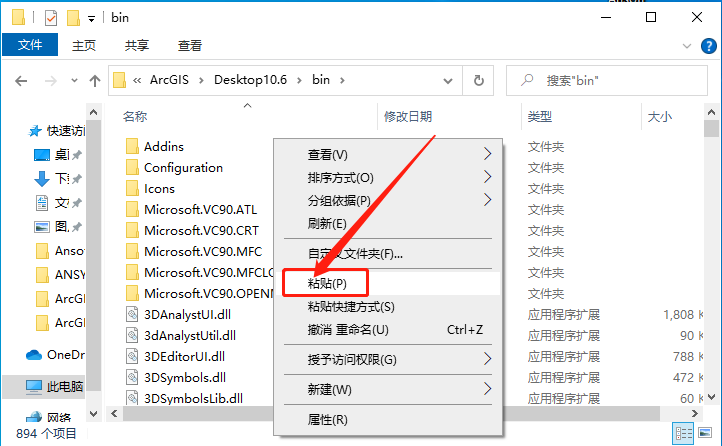Open the customize quick access toolbar dropdown
The height and width of the screenshot is (446, 722).
[x=92, y=18]
